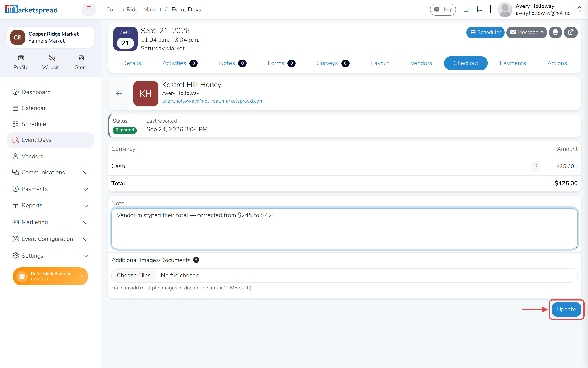Screen dimensions: 588x368
Task: Expand the Marketing sidebar menu
Action: point(50,222)
